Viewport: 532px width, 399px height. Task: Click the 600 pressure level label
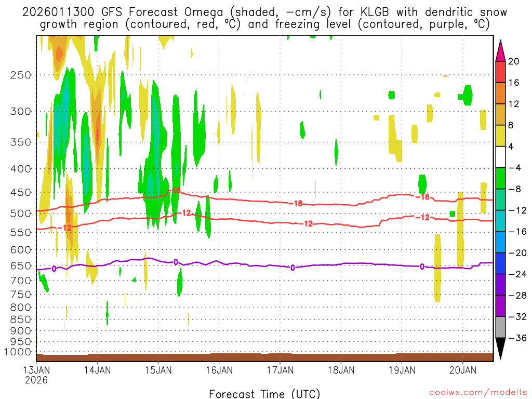pos(21,250)
